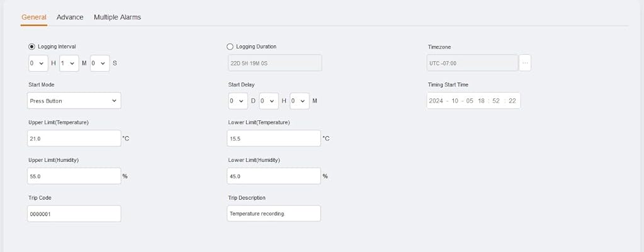Click the Upper Limit Temperature field
Image resolution: width=644 pixels, height=252 pixels.
[x=74, y=138]
